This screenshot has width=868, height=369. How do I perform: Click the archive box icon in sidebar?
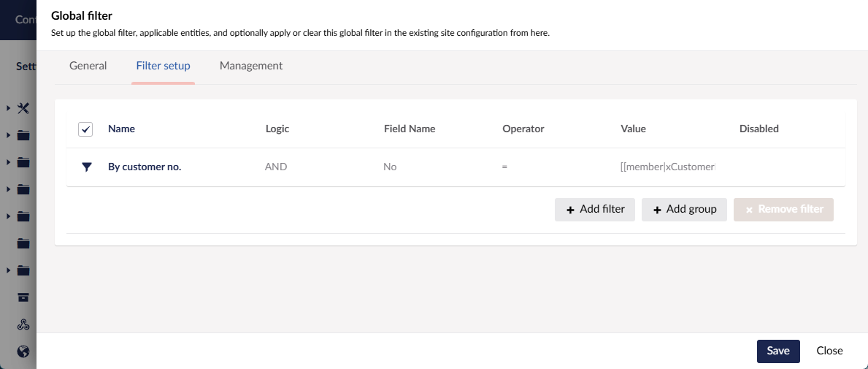(x=23, y=297)
